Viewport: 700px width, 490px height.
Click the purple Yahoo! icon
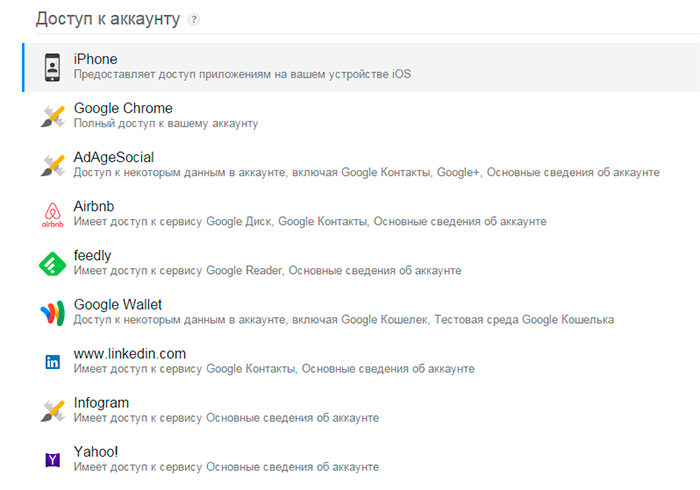(52, 459)
